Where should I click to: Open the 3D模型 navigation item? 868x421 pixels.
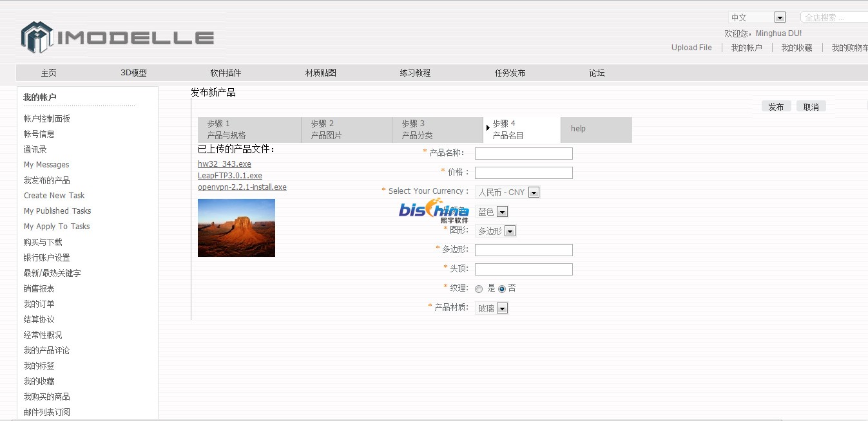click(x=134, y=73)
